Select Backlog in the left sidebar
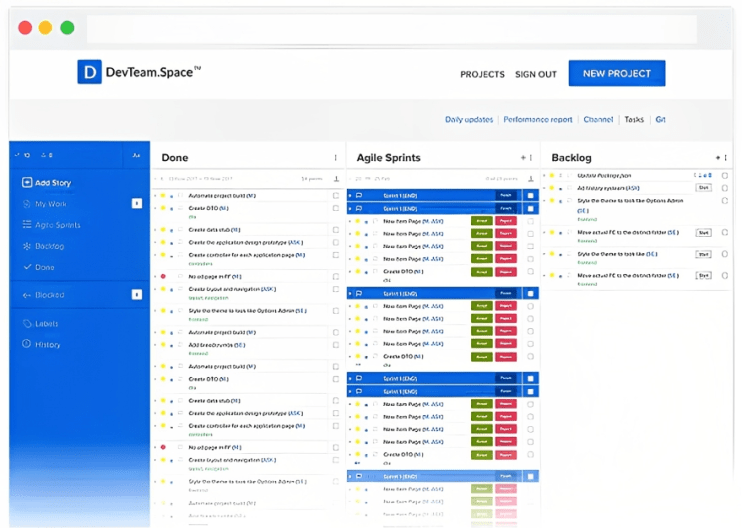 (49, 246)
